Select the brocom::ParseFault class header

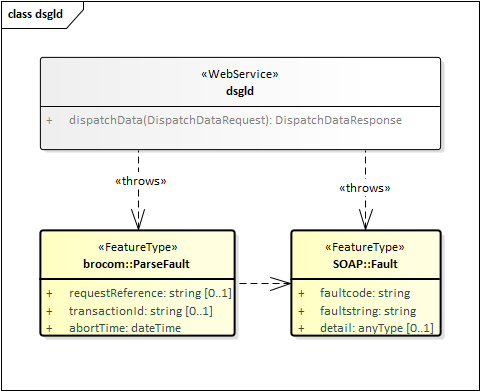[137, 255]
